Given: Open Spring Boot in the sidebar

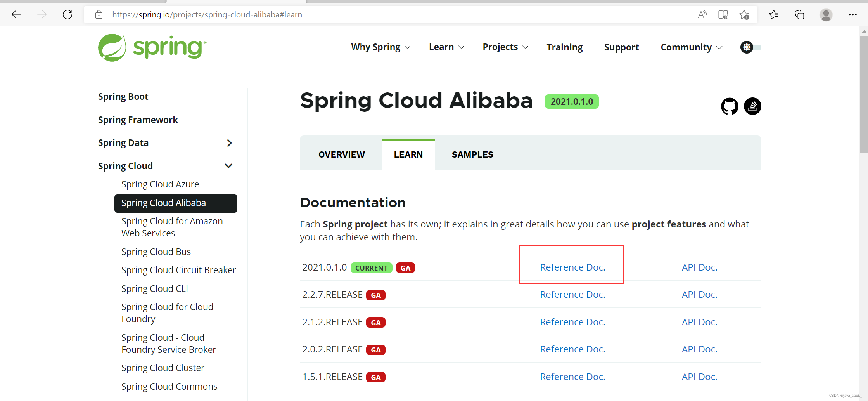Looking at the screenshot, I should (123, 97).
